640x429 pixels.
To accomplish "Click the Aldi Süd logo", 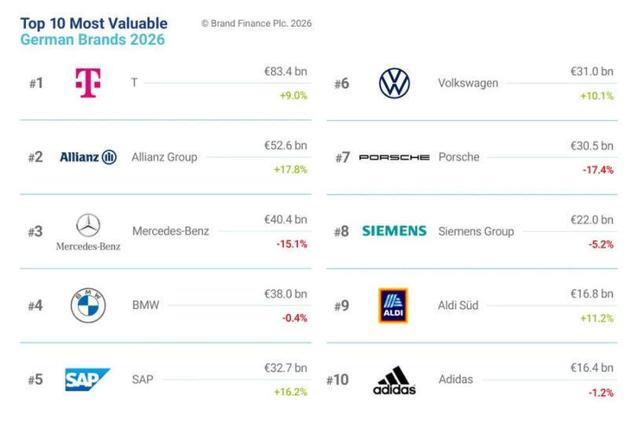I will point(393,306).
